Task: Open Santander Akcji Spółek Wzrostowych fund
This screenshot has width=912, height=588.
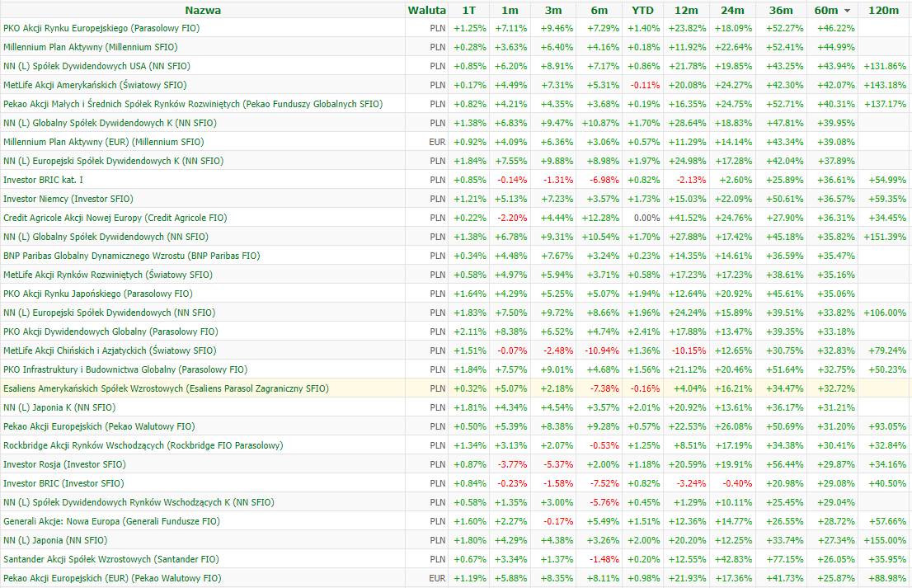Action: pyautogui.click(x=111, y=559)
